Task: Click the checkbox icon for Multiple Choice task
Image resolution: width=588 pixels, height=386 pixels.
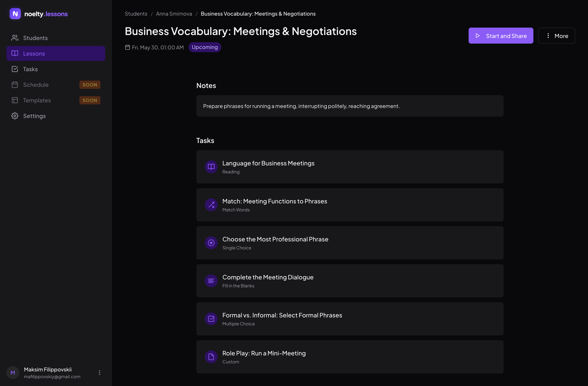Action: [x=211, y=319]
